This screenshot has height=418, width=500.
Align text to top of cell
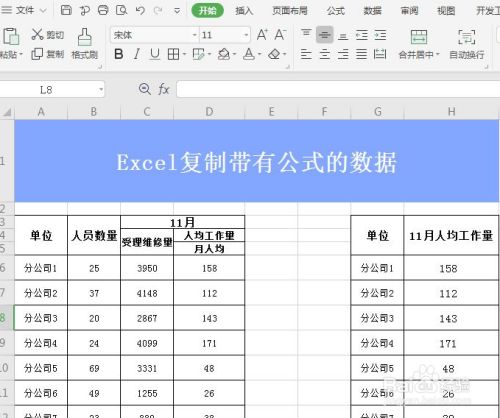[x=306, y=34]
